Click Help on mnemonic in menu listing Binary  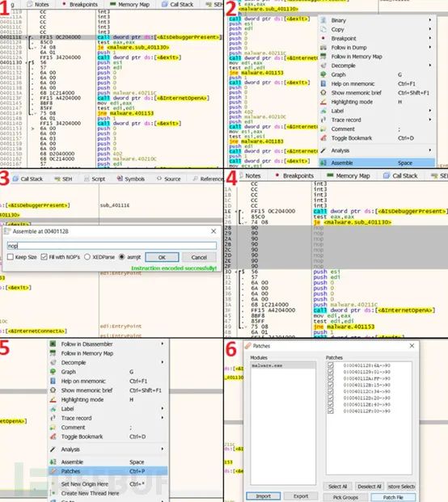point(353,84)
